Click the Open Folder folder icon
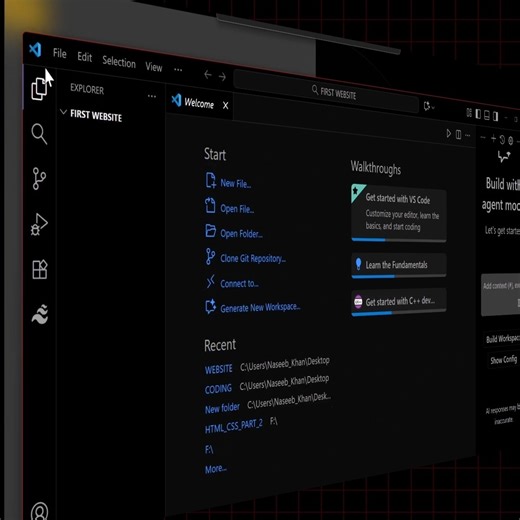520x520 pixels. [x=210, y=231]
